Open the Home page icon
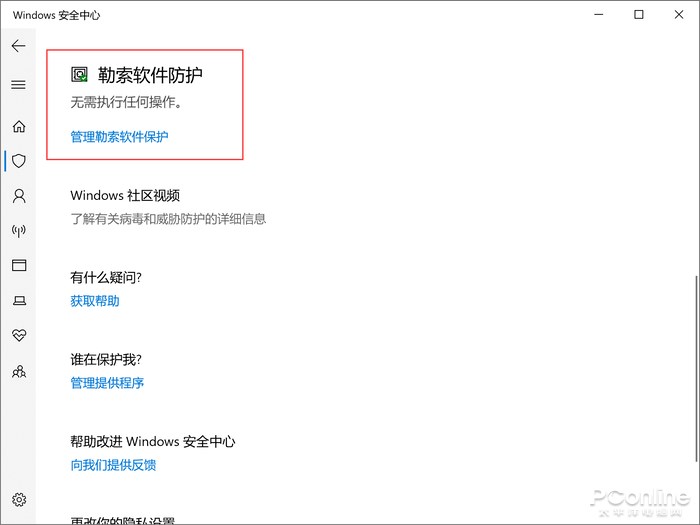This screenshot has height=525, width=700. pyautogui.click(x=19, y=126)
